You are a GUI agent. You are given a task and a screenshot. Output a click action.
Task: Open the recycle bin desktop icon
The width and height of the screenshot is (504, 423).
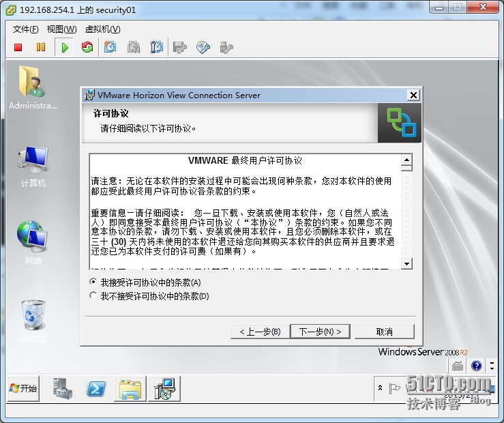(x=33, y=321)
